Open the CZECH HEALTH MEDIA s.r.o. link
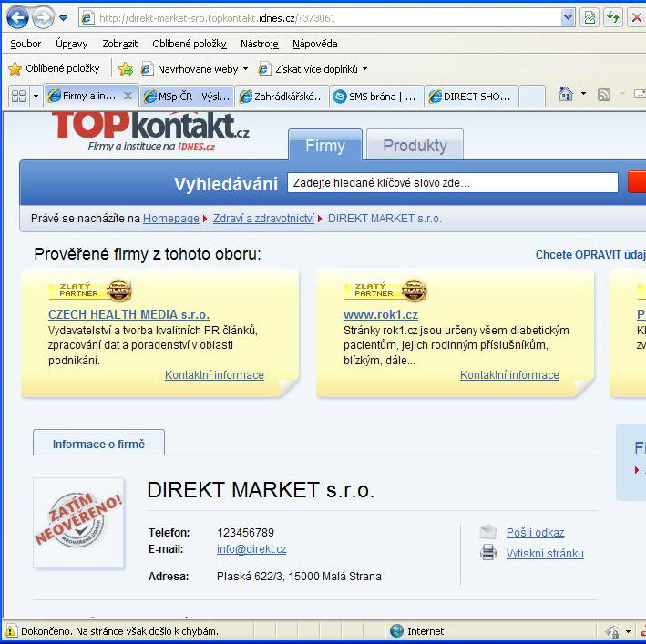This screenshot has width=646, height=644. (128, 314)
